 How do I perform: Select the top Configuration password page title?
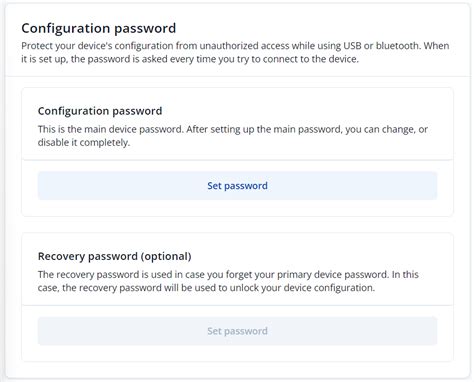(x=99, y=28)
